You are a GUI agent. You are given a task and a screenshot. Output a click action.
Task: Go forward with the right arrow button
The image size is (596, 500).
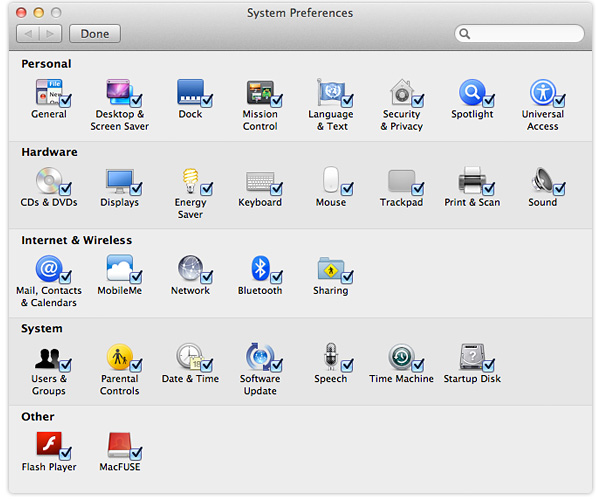[50, 34]
